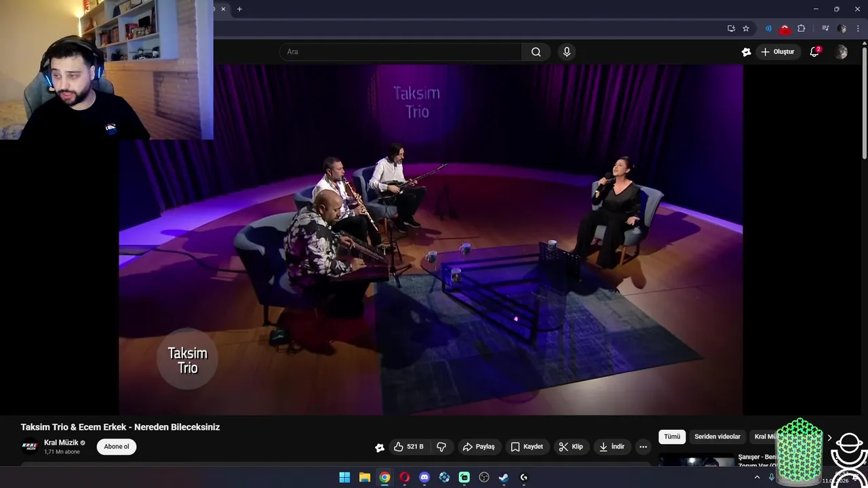
Task: Open the blue sound waves extension
Action: click(x=768, y=28)
